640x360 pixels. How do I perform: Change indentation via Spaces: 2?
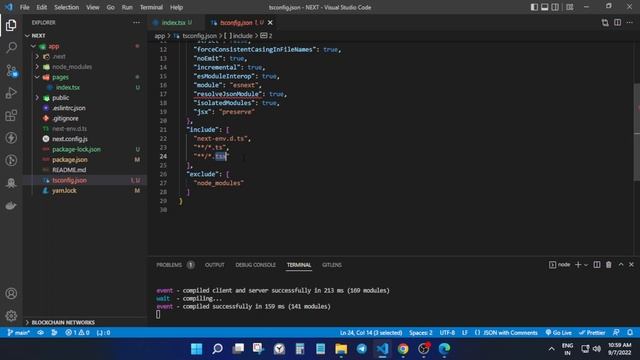pos(421,333)
